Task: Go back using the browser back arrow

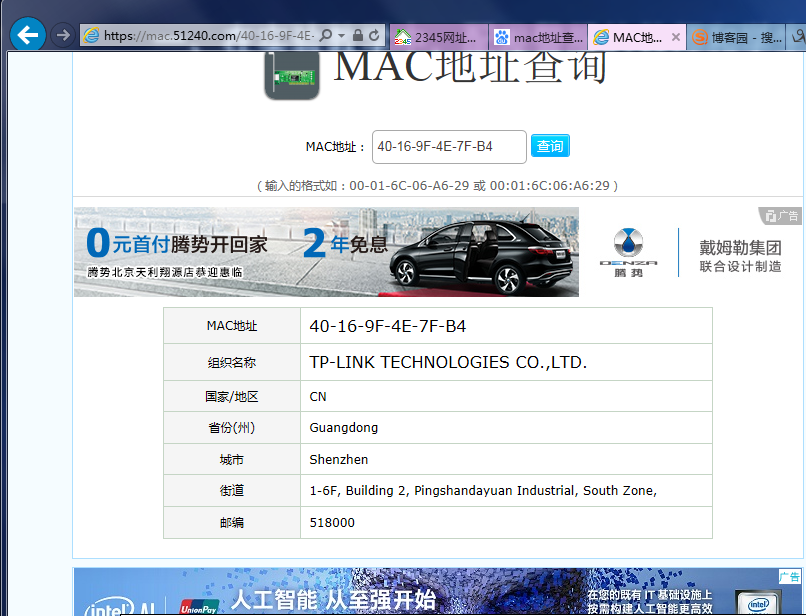Action: pyautogui.click(x=28, y=35)
